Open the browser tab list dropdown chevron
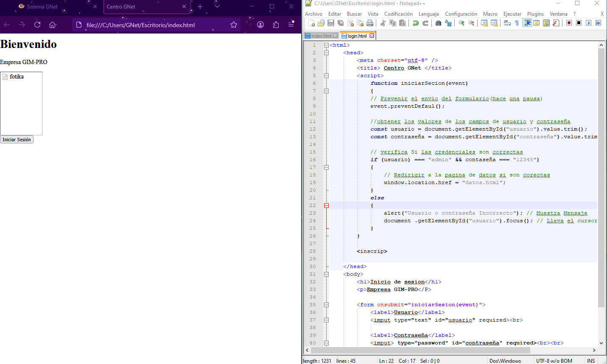 pyautogui.click(x=217, y=6)
